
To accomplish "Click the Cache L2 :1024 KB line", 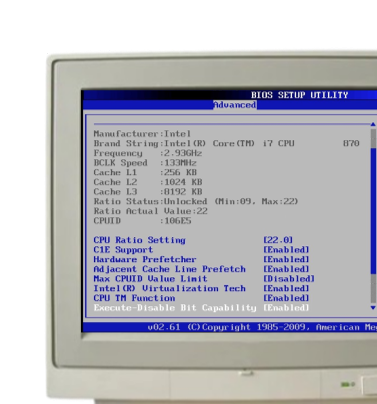I will point(148,182).
